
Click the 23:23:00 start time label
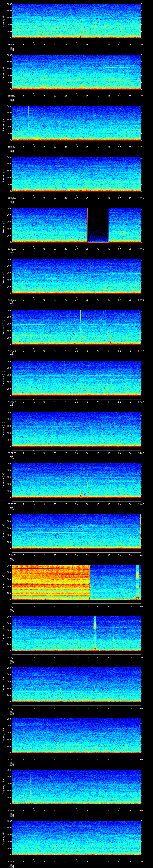click(12, 504)
